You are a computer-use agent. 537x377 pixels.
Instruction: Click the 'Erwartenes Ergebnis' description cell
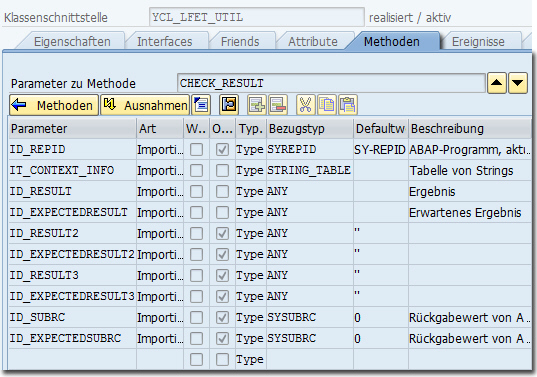470,213
